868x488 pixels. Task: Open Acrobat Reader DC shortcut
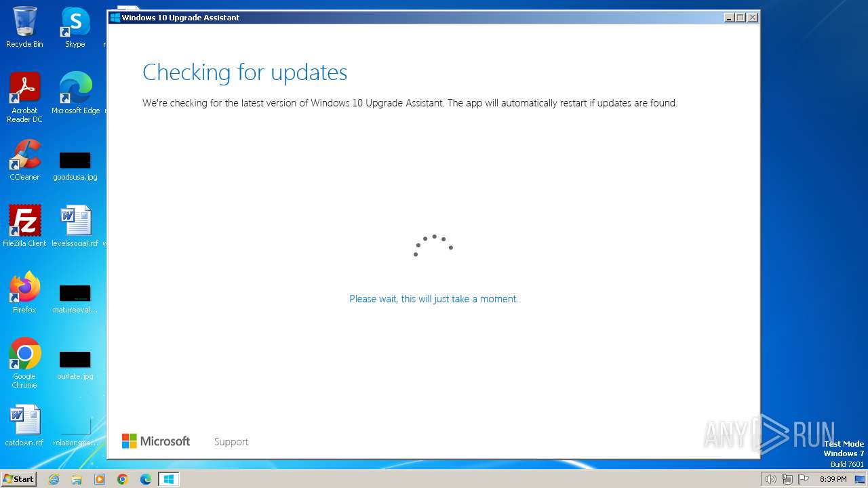tap(24, 98)
